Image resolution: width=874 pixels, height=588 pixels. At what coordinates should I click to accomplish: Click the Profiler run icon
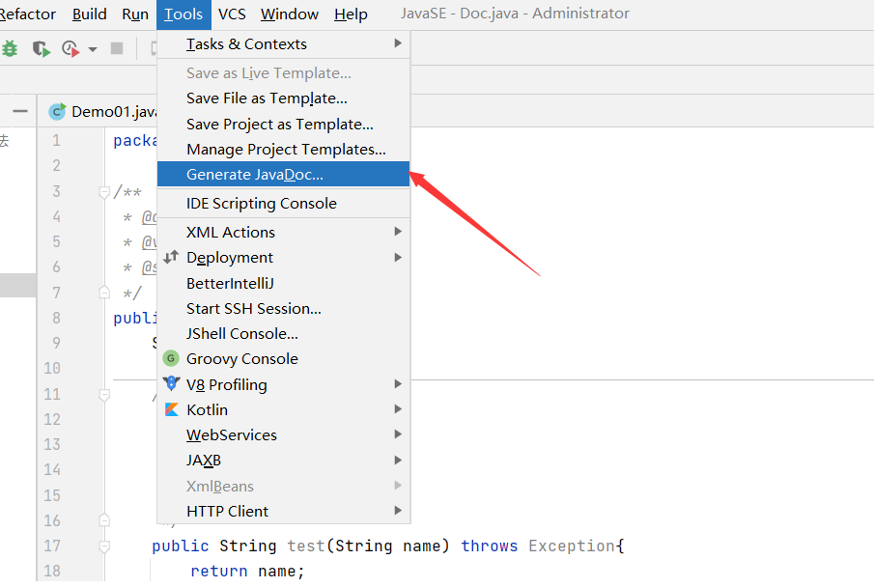coord(70,49)
